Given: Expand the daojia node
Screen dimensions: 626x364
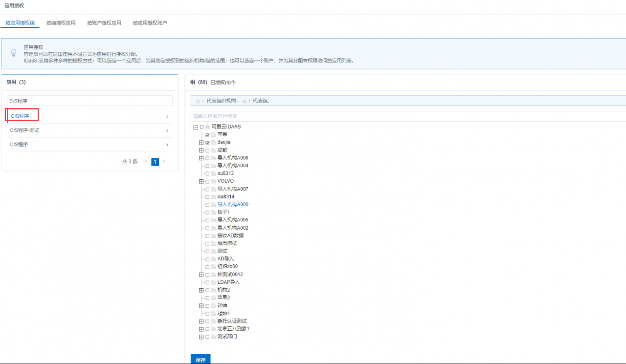Looking at the screenshot, I should click(201, 143).
